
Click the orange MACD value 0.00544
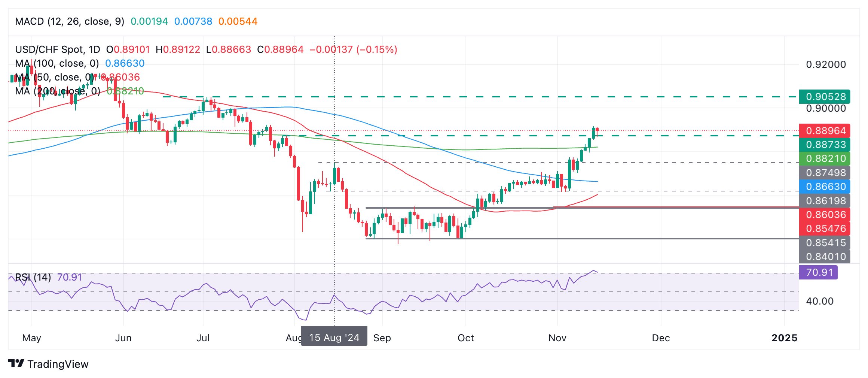[238, 21]
